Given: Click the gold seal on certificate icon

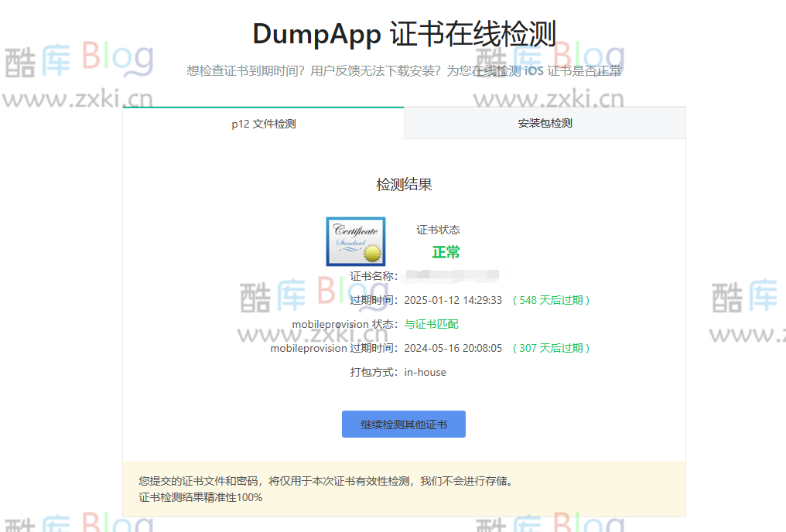Looking at the screenshot, I should click(371, 253).
